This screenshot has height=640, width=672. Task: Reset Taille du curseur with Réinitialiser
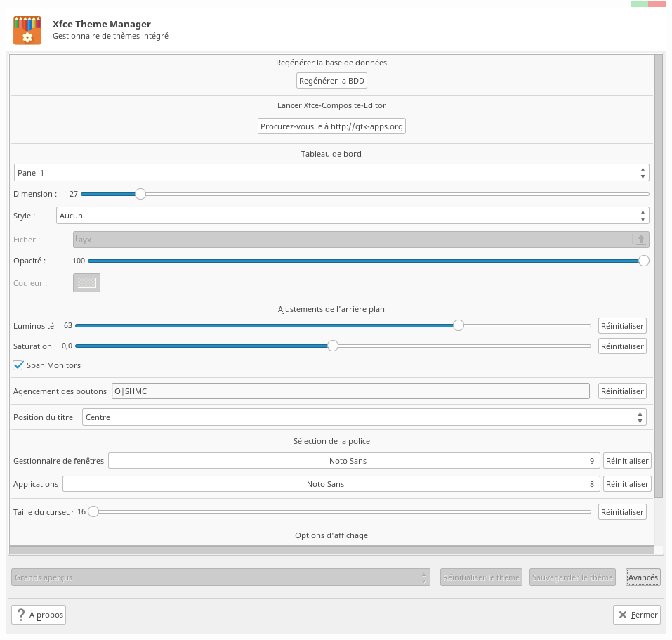coord(622,512)
